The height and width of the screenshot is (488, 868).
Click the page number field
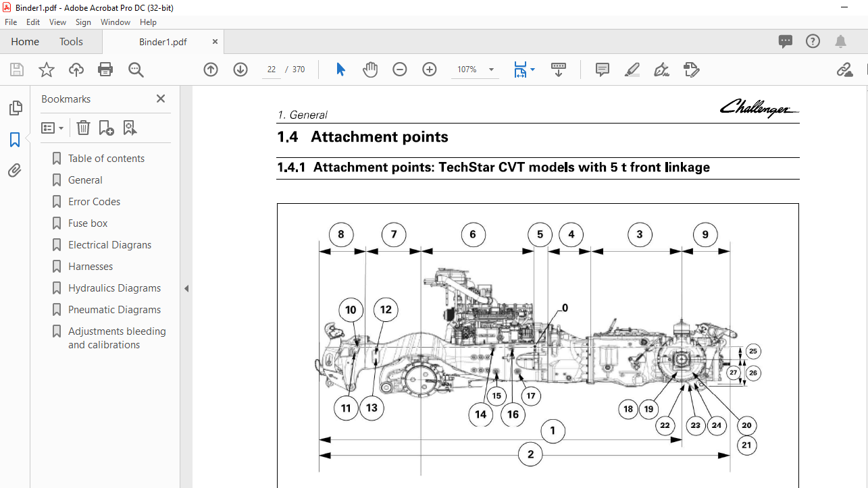tap(272, 70)
